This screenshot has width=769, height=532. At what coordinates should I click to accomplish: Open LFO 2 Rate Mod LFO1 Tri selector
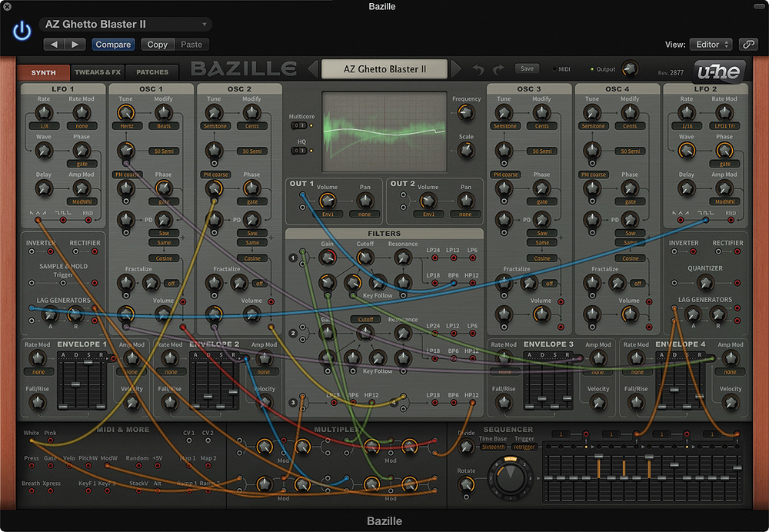coord(724,126)
